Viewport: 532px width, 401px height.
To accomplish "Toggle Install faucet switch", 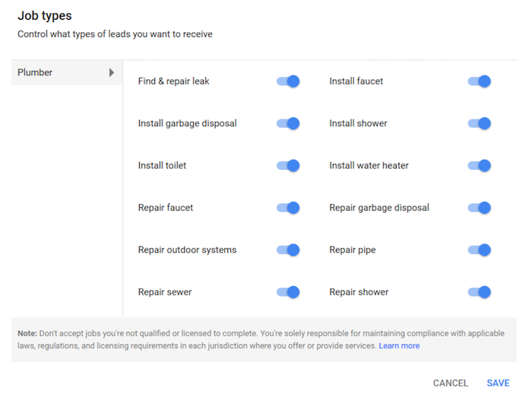I will pos(480,81).
